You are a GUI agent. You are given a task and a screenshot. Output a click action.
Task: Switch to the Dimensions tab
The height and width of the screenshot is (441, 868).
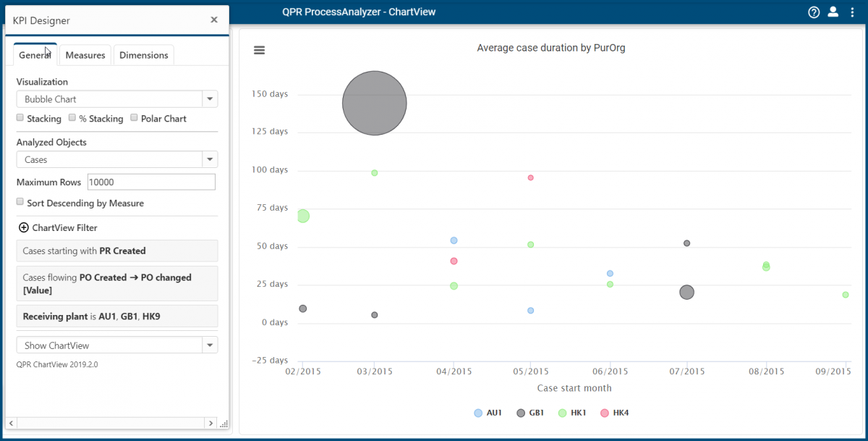(x=144, y=55)
